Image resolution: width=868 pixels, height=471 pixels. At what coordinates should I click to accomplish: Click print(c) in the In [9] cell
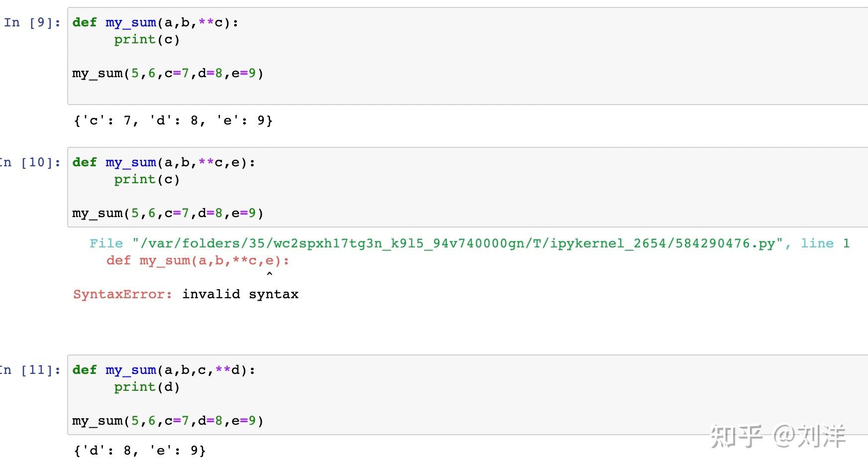(x=147, y=39)
